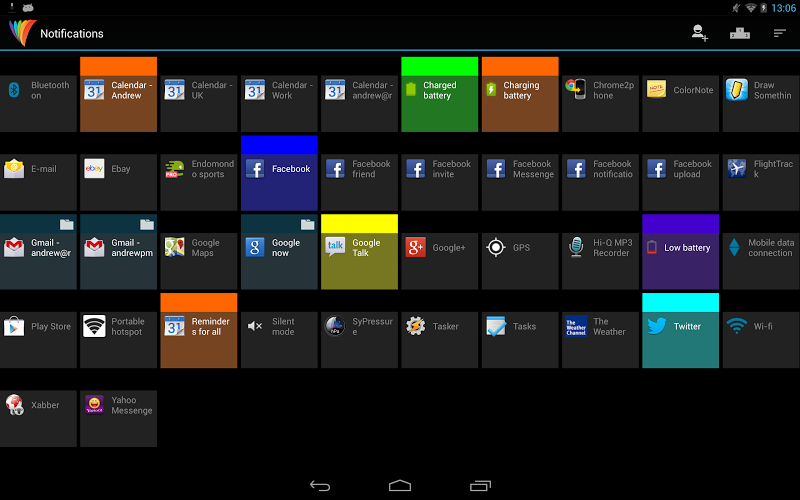This screenshot has height=500, width=800.
Task: Expand the Google now folder tile
Action: (x=279, y=252)
